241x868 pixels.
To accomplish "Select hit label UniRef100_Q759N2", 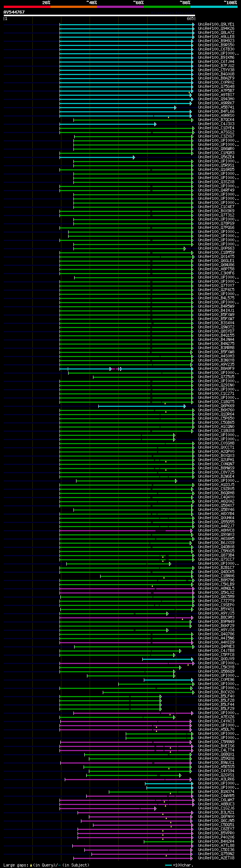I will click(216, 854).
